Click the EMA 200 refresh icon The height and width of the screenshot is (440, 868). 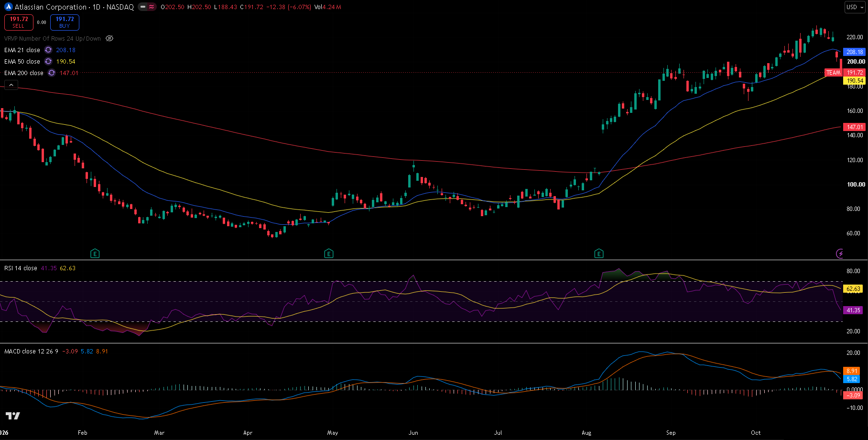(52, 73)
